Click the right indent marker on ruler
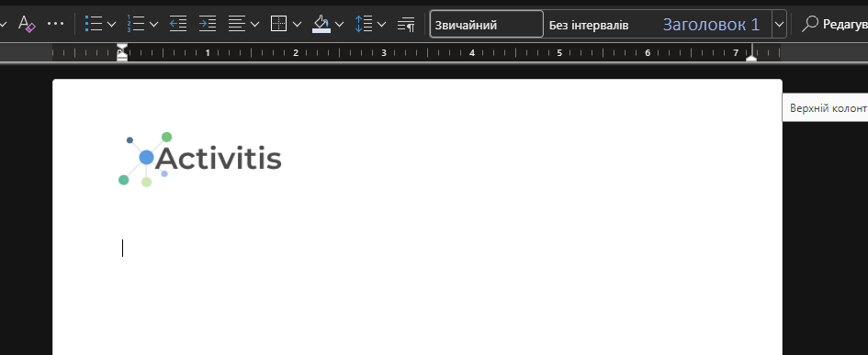The height and width of the screenshot is (355, 868). 751,57
